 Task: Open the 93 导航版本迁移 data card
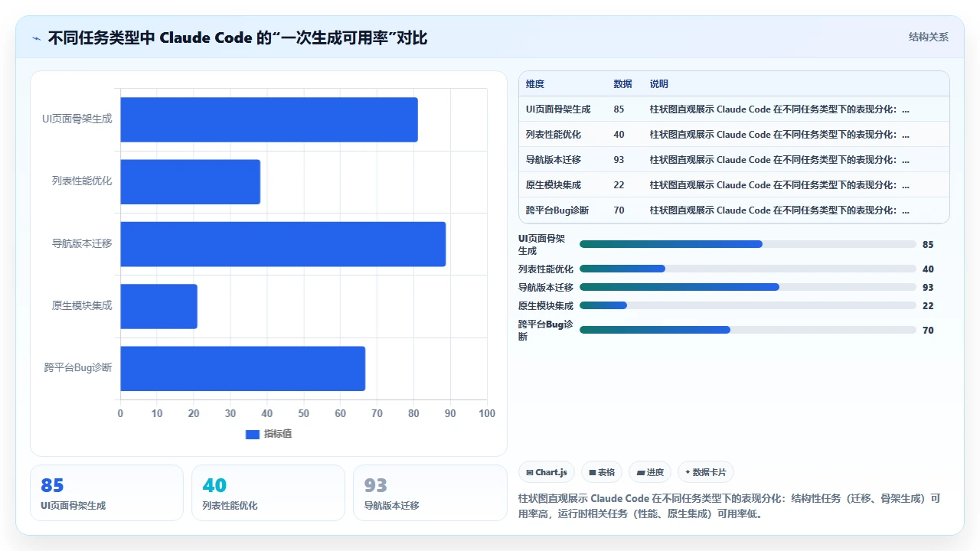[430, 493]
